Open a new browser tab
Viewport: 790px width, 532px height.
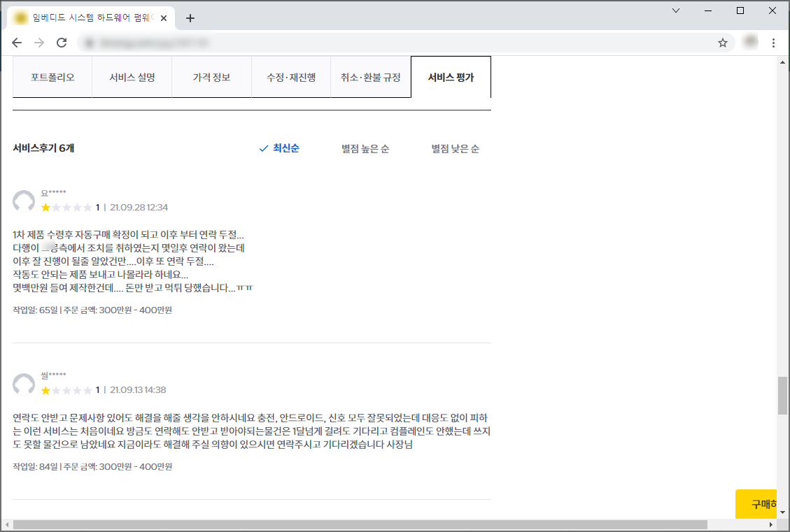[190, 18]
